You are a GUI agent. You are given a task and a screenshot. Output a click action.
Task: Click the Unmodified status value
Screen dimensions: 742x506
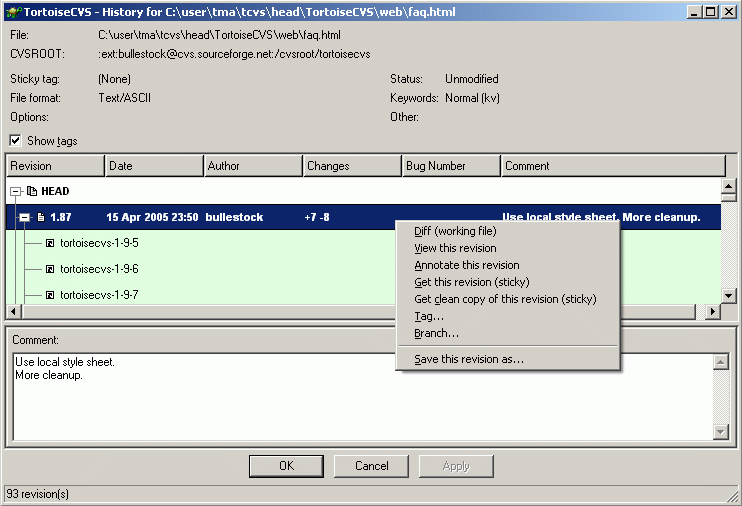coord(472,79)
